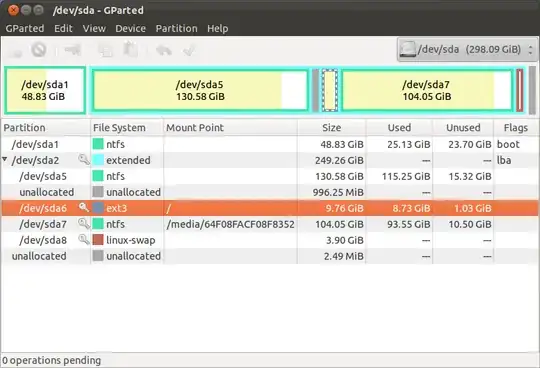Screen dimensions: 540x368
Task: Click the New partition toolbar icon
Action: pyautogui.click(x=15, y=51)
